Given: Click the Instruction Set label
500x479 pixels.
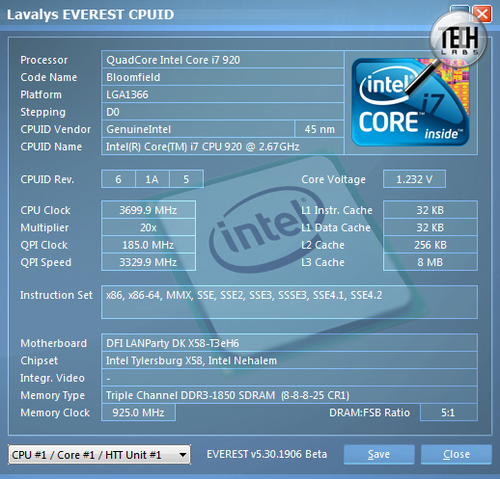Looking at the screenshot, I should click(56, 295).
